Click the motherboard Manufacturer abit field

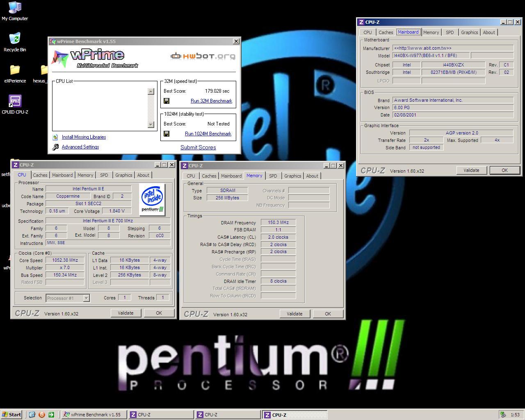tap(453, 48)
